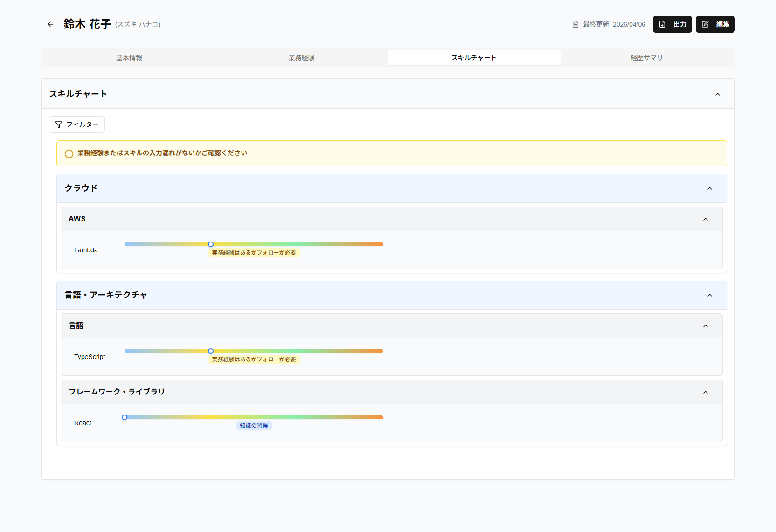Open the フィルター filter button
The height and width of the screenshot is (532, 776).
pyautogui.click(x=77, y=124)
